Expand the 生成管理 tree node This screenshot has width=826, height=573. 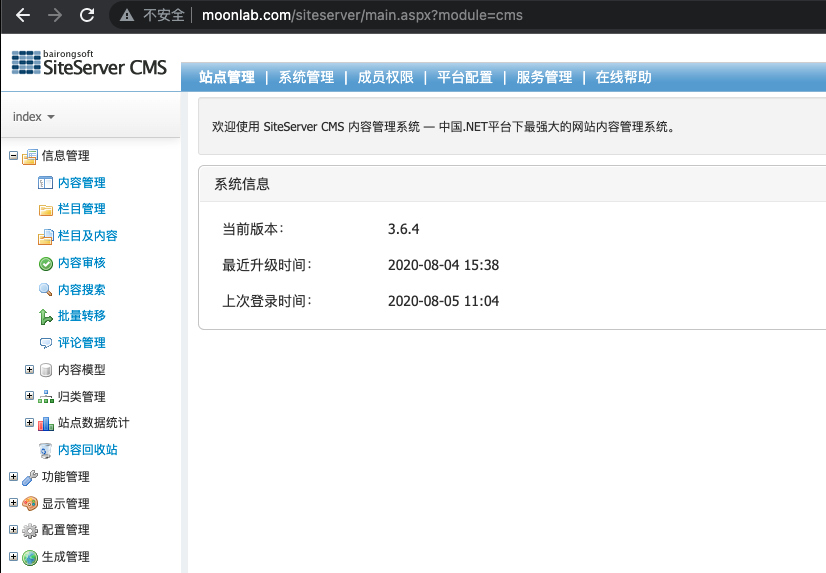pos(14,556)
